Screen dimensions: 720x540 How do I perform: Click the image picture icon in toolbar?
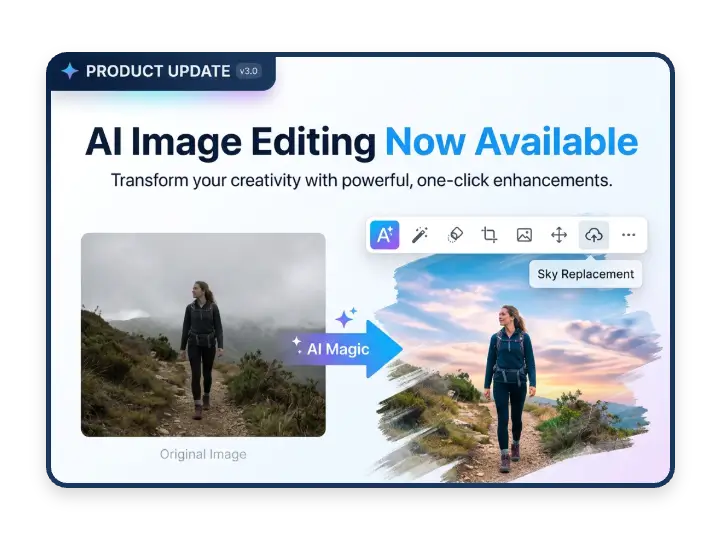(524, 235)
